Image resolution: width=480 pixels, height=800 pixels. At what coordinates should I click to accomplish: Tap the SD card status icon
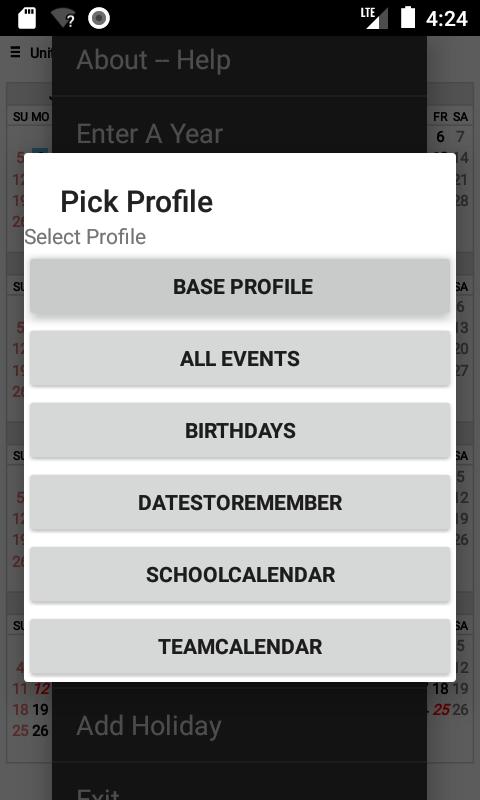point(27,18)
